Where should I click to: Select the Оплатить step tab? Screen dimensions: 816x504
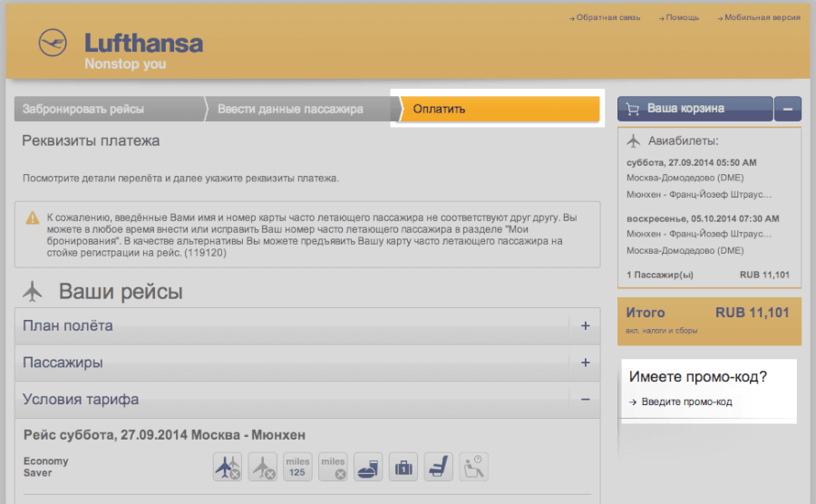coord(498,109)
